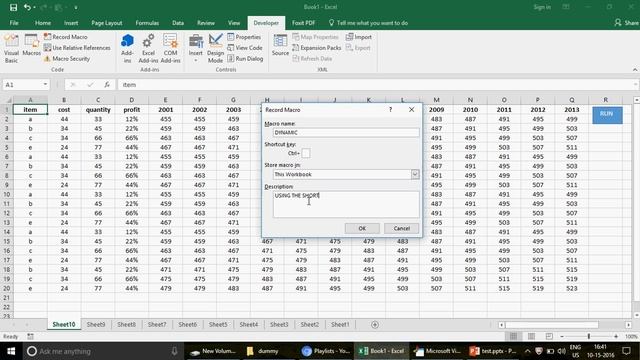The image size is (640, 360).
Task: Open the Action Center notifications
Action: pyautogui.click(x=627, y=351)
